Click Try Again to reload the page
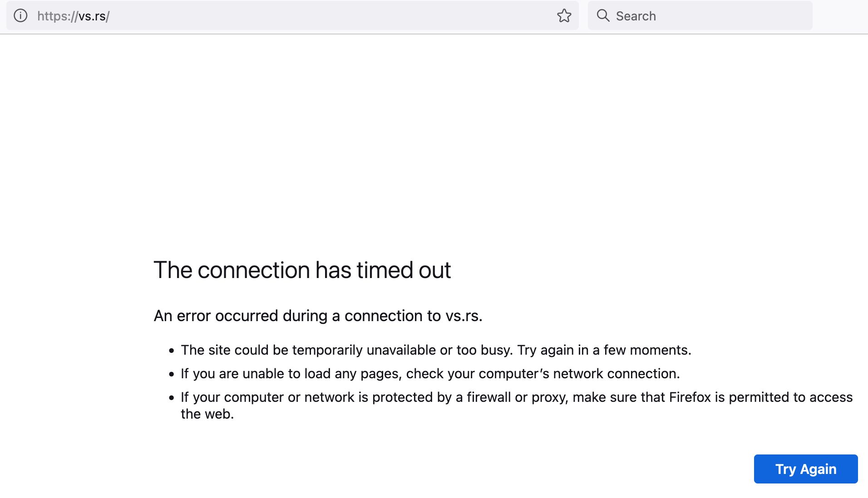868x498 pixels. click(806, 469)
